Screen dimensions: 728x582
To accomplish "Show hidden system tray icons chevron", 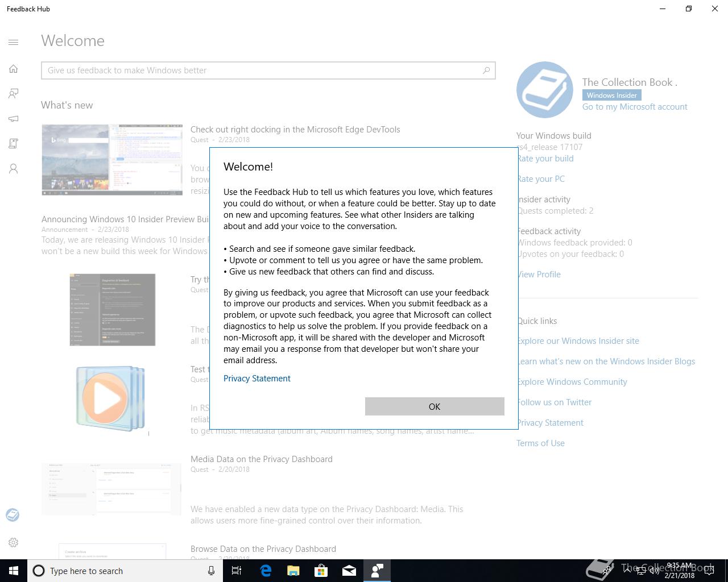I will (x=626, y=571).
